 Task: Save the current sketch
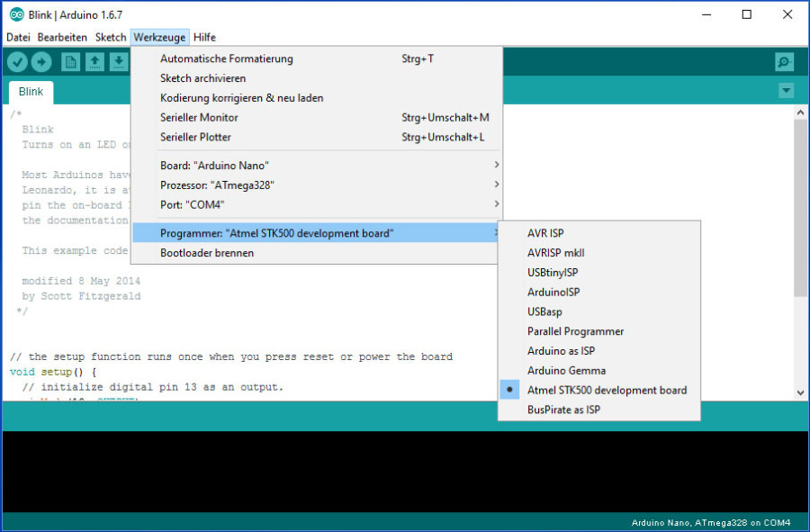click(x=119, y=61)
